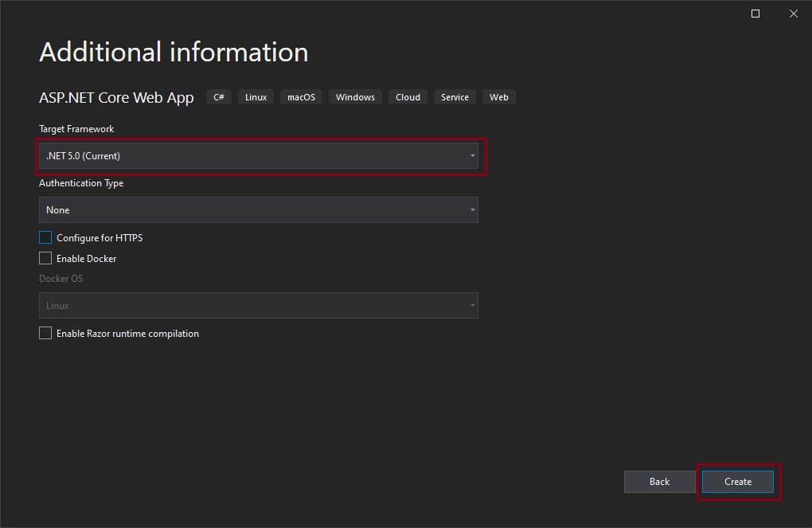Click the Back button
Screen dimensions: 812x528
(x=659, y=481)
